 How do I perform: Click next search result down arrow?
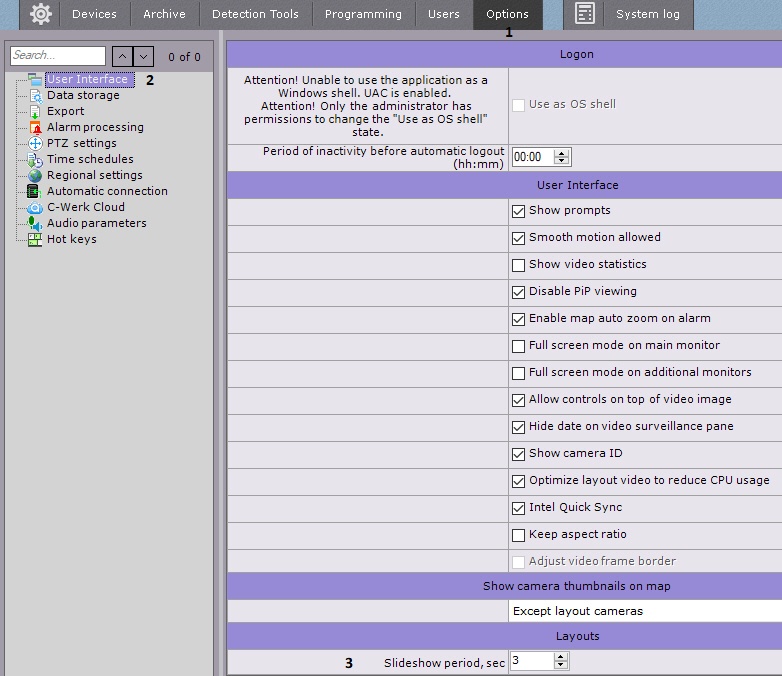(x=144, y=57)
